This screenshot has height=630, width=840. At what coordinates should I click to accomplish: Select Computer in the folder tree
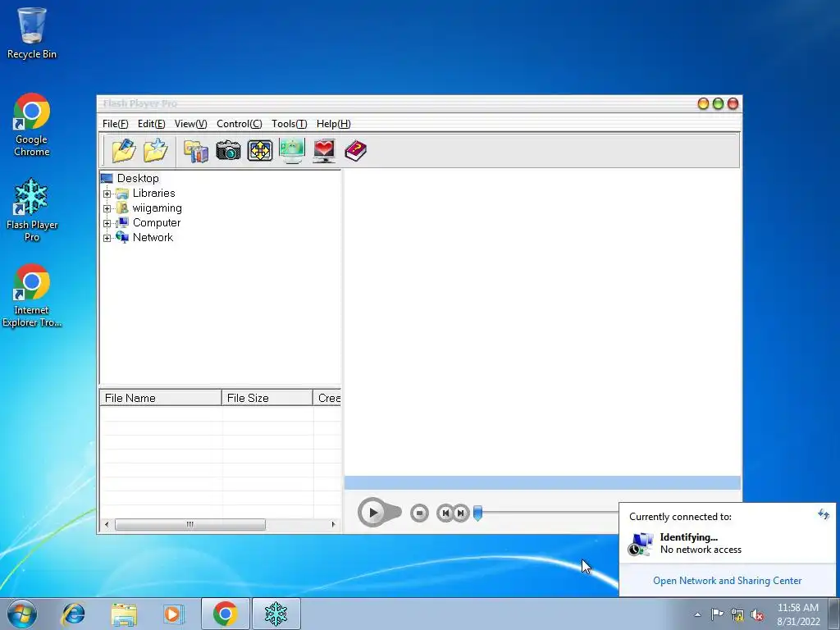click(157, 222)
